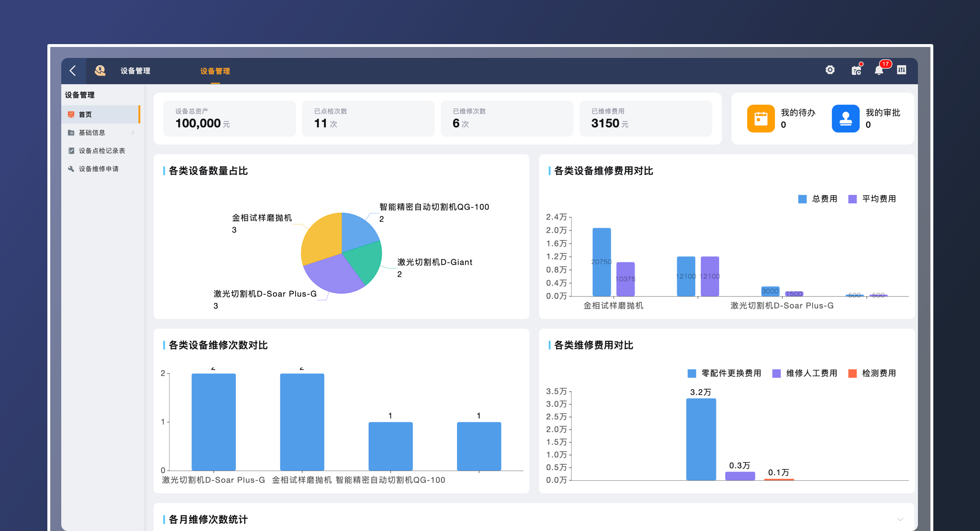Select the orange 设备管理 tab
Screen dimensions: 980x531
215,71
